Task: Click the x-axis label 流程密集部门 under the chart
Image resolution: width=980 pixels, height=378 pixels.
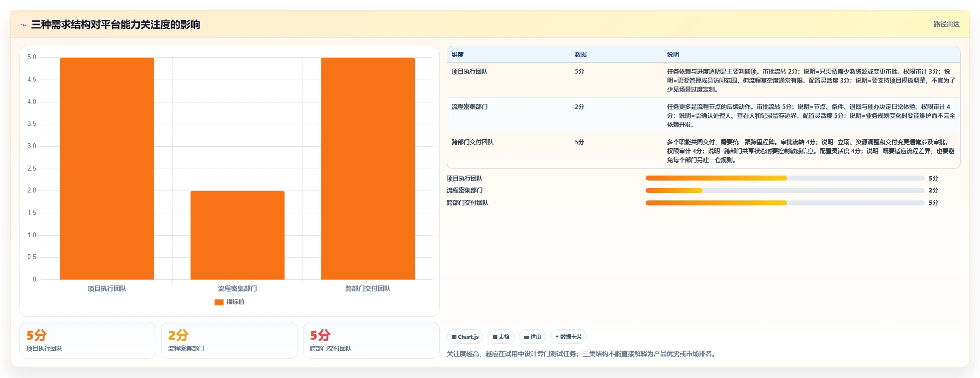Action: (237, 288)
